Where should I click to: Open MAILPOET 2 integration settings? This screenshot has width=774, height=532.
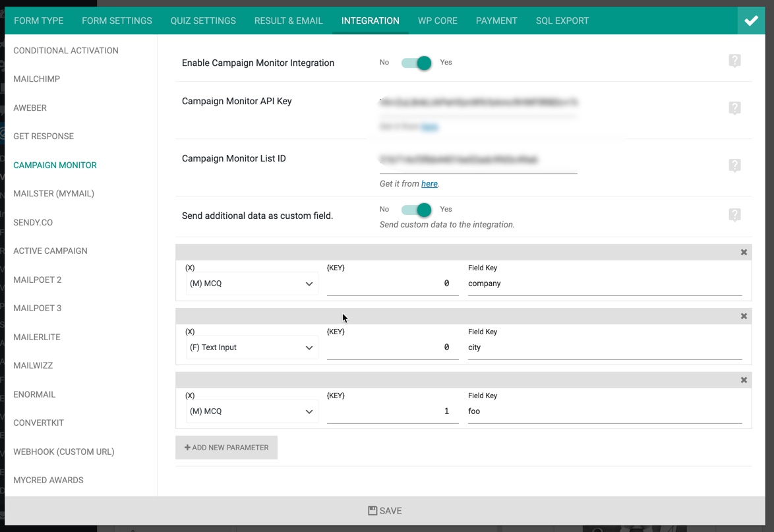click(x=38, y=280)
